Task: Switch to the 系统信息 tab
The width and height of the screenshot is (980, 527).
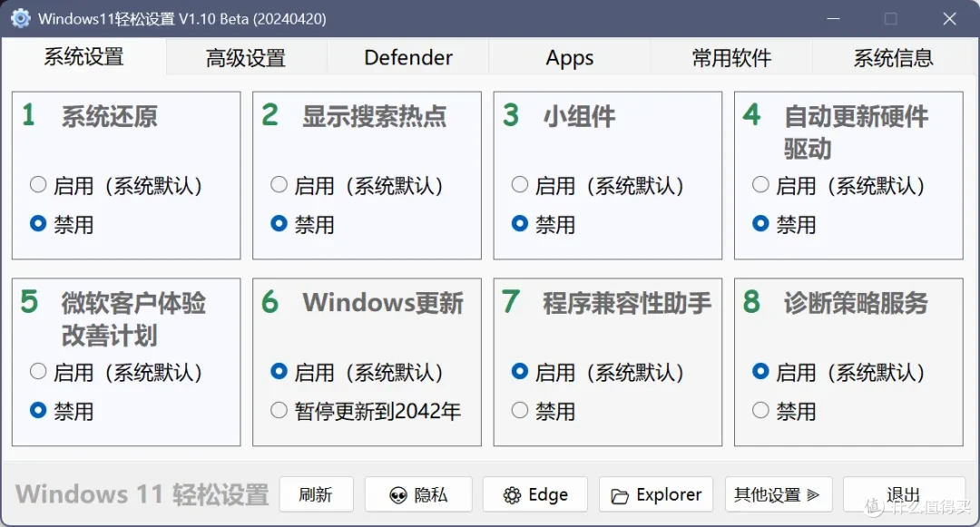Action: (x=893, y=58)
